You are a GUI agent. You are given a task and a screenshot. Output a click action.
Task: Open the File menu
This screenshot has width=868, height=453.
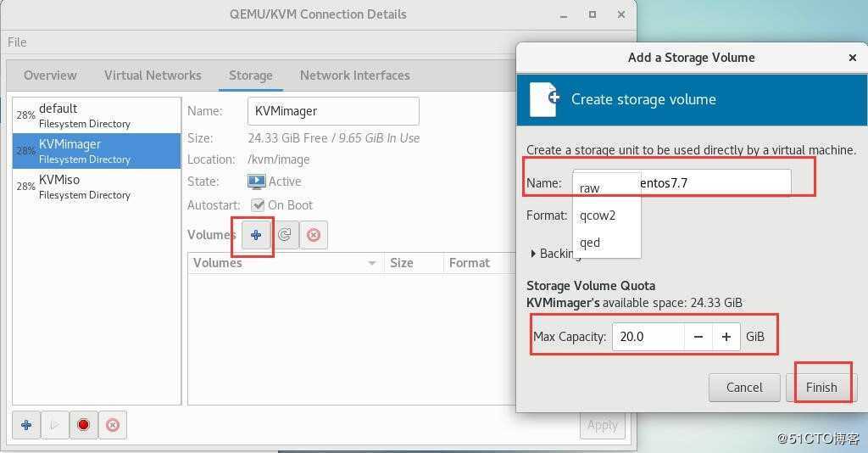click(17, 42)
